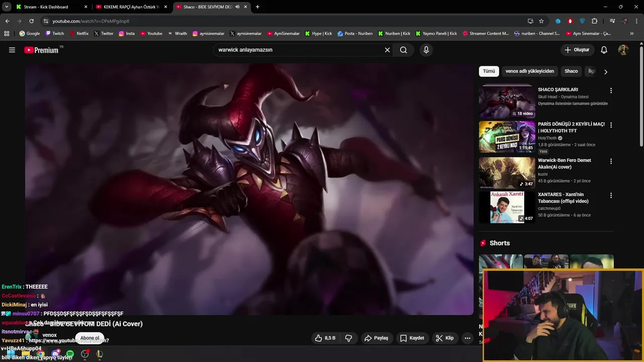This screenshot has width=644, height=362.
Task: Open Oynatma listesinin tamamını görüntüle link
Action: click(573, 104)
